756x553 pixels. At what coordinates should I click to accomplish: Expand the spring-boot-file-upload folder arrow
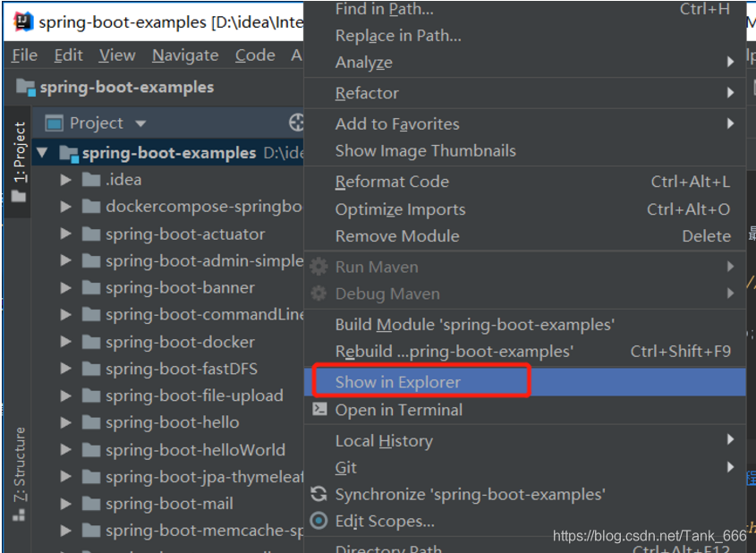(x=65, y=396)
